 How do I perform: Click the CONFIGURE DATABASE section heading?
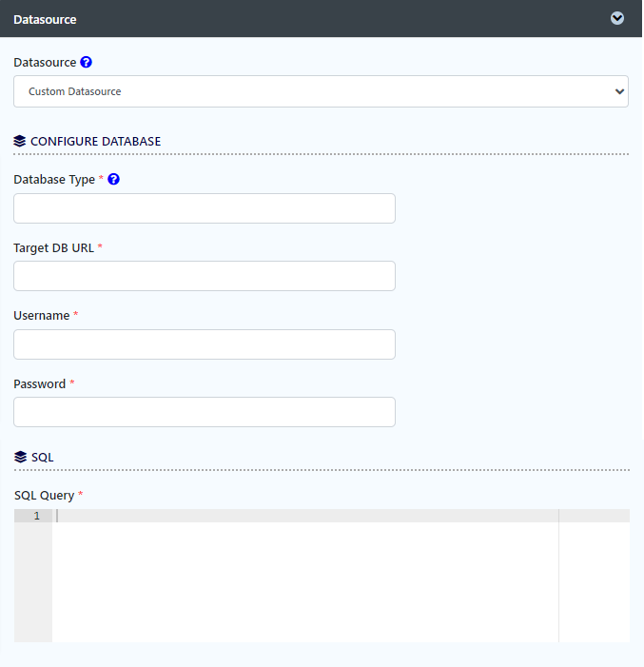pos(95,141)
